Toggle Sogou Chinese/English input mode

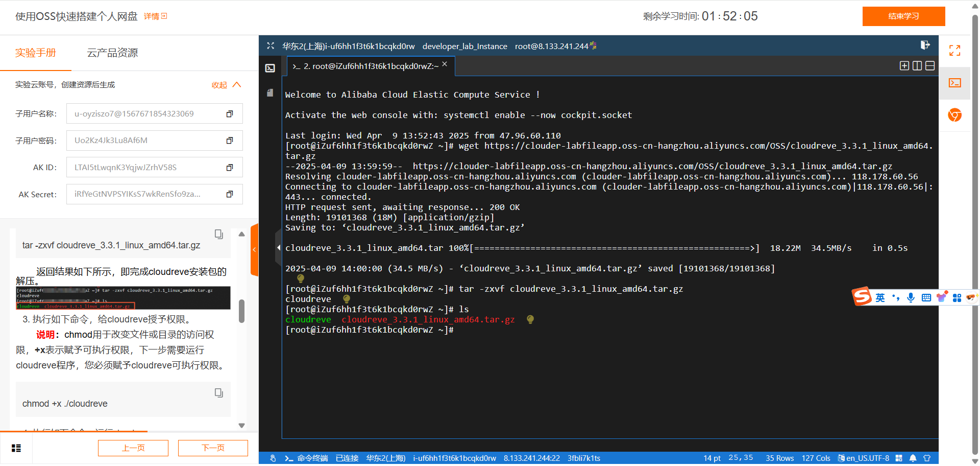pos(880,297)
